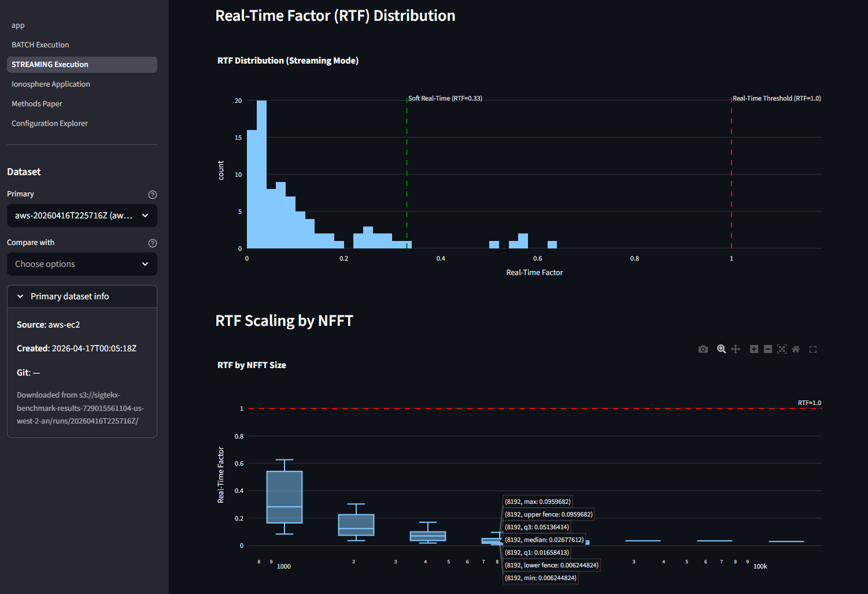Zoom in using the plus toolbar icon
868x594 pixels.
(754, 349)
